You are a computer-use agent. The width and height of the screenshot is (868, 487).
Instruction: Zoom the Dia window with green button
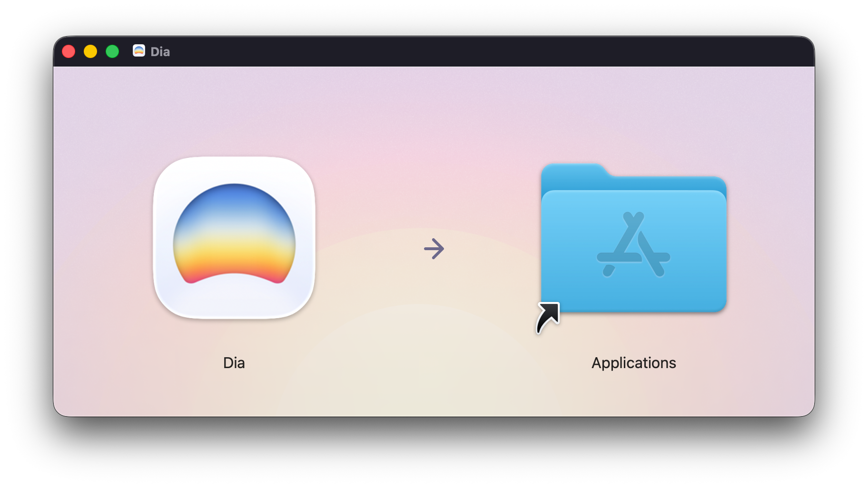(x=112, y=51)
